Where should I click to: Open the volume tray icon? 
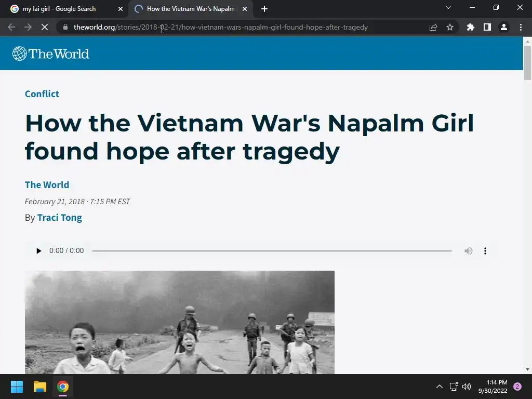point(467,387)
